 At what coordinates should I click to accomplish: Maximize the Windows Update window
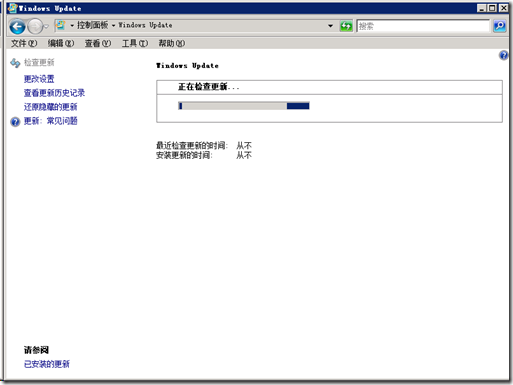point(492,8)
